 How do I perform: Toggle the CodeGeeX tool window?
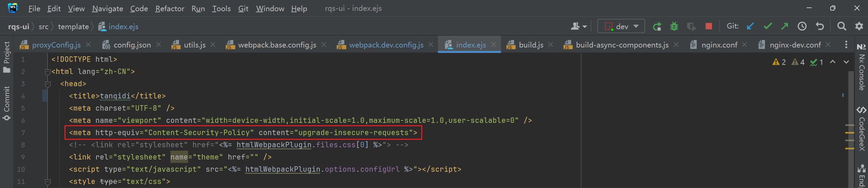pyautogui.click(x=862, y=129)
